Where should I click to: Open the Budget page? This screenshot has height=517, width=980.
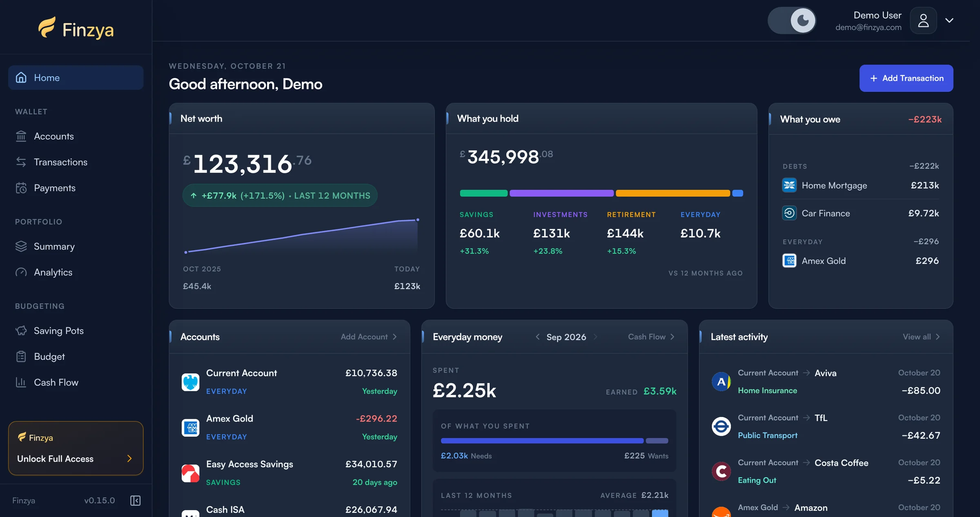(76, 357)
